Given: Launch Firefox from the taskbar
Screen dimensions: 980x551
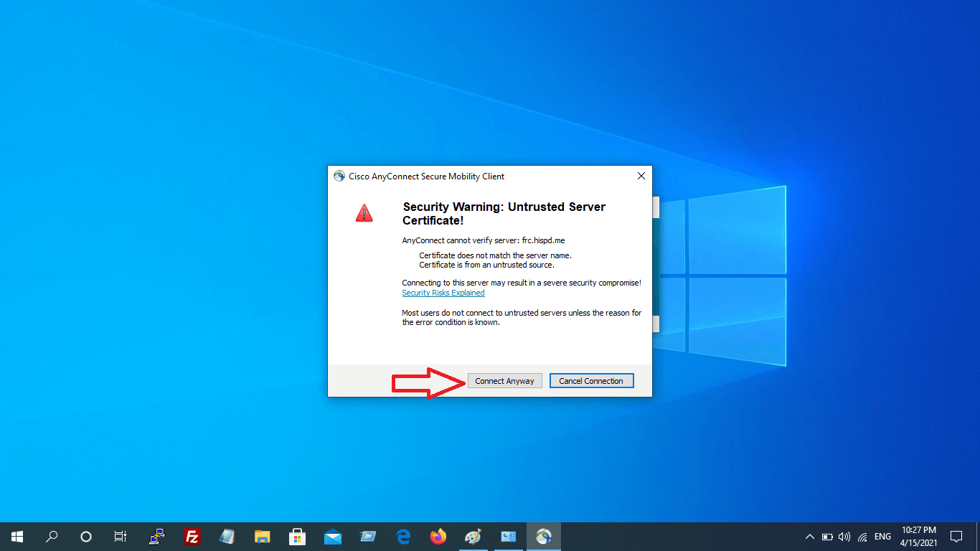Looking at the screenshot, I should click(438, 536).
